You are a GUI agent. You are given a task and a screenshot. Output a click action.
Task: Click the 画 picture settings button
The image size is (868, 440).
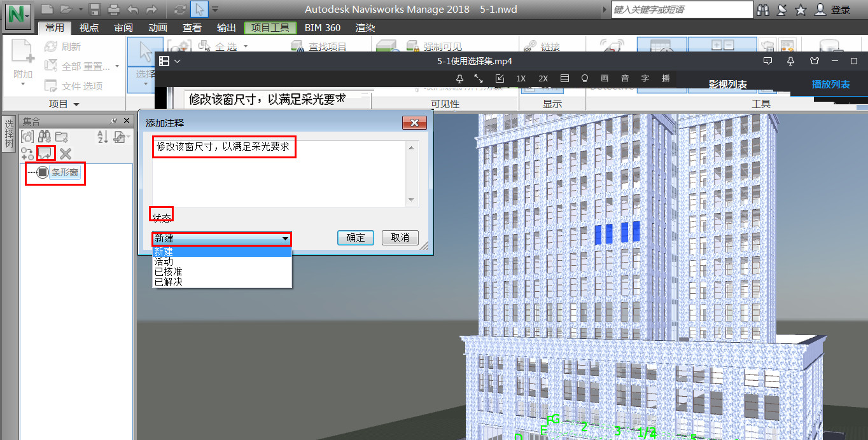605,78
